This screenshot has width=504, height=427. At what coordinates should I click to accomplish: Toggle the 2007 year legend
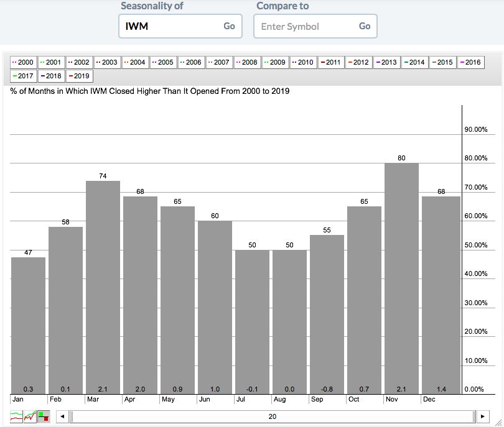pyautogui.click(x=219, y=62)
